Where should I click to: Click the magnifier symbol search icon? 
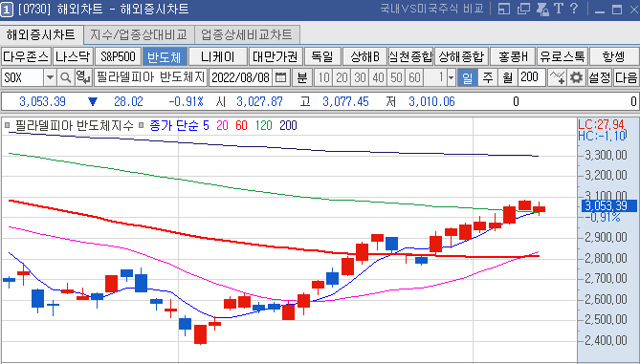65,77
